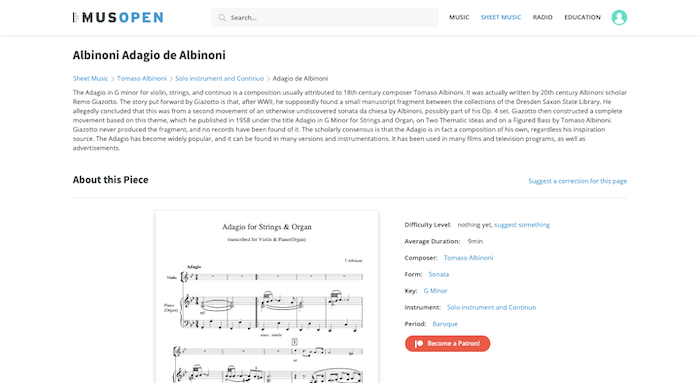Open the Music menu item
This screenshot has width=700, height=383.
[x=459, y=17]
